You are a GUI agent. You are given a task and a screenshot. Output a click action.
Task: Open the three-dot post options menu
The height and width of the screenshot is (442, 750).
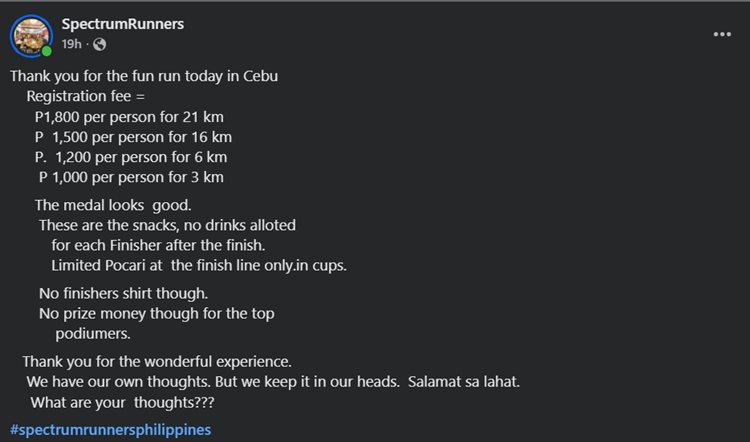coord(722,34)
